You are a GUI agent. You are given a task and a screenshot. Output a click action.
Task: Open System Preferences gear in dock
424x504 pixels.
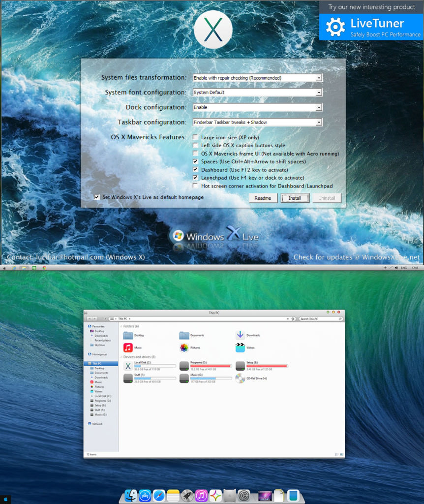(x=244, y=496)
